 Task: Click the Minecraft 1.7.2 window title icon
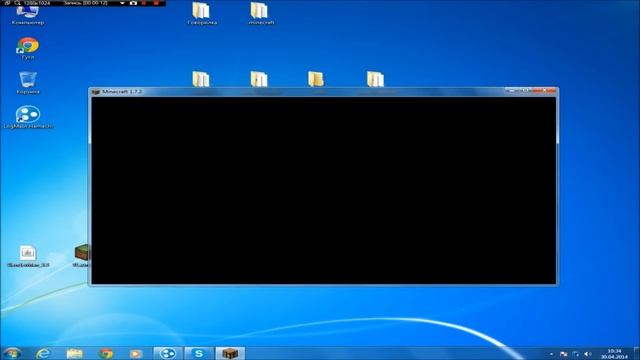coord(96,92)
